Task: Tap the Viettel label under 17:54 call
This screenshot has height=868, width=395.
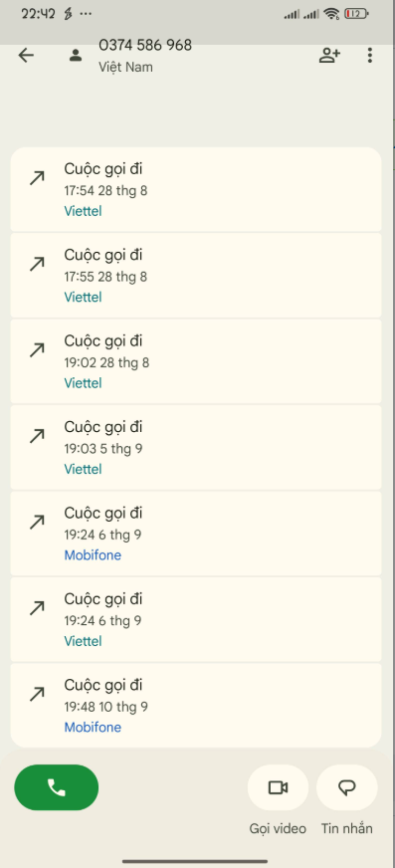Action: [83, 211]
